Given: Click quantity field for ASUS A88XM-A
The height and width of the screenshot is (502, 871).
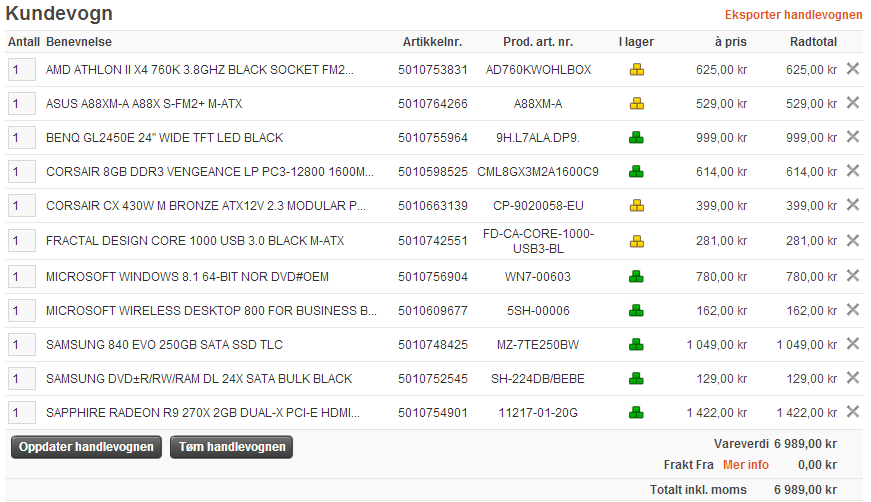Looking at the screenshot, I should 22,104.
